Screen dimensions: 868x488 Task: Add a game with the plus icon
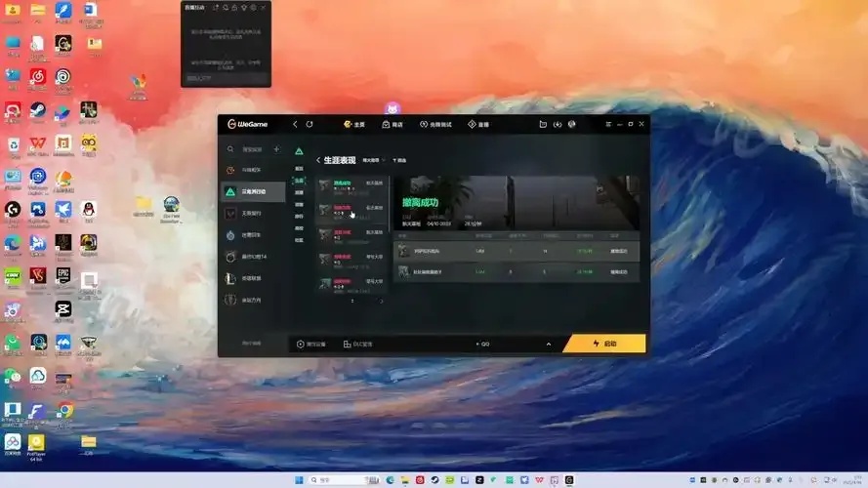point(276,149)
